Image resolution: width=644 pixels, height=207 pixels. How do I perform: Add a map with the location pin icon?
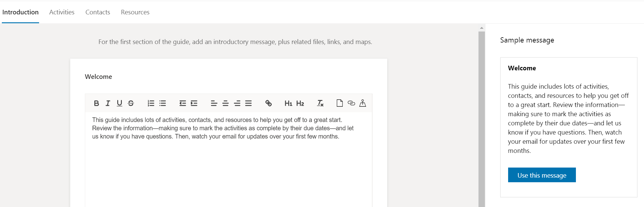(363, 103)
